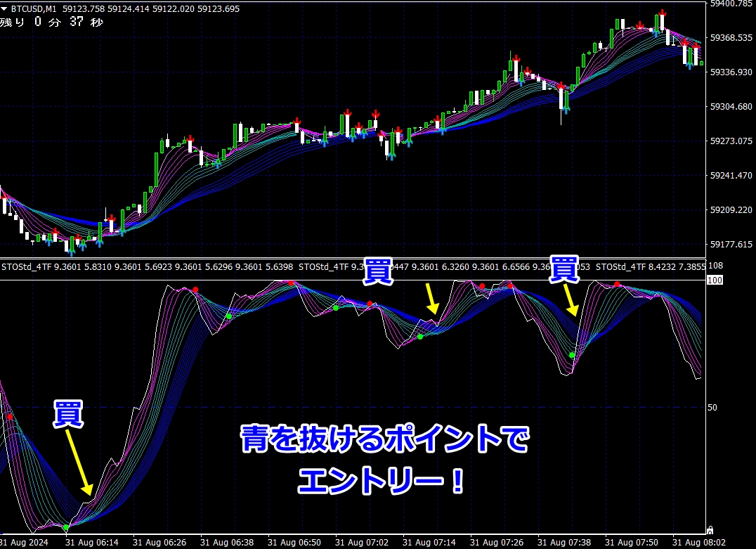756x549 pixels.
Task: Click the 50 level label on indicator scale
Action: (712, 408)
